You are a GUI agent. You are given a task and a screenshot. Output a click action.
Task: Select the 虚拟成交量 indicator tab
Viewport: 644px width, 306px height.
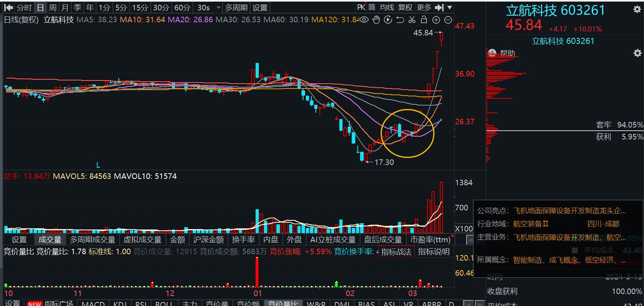click(142, 239)
